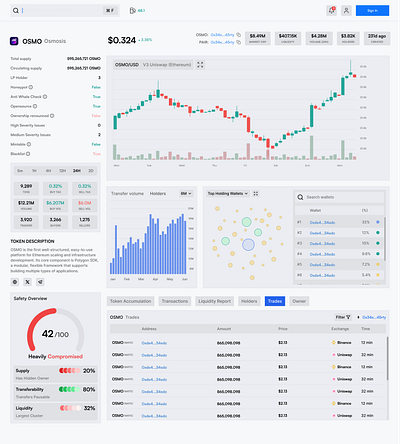Viewport: 400px width, 444px height.
Task: Click the OSMO token logo icon
Action: pos(14,41)
